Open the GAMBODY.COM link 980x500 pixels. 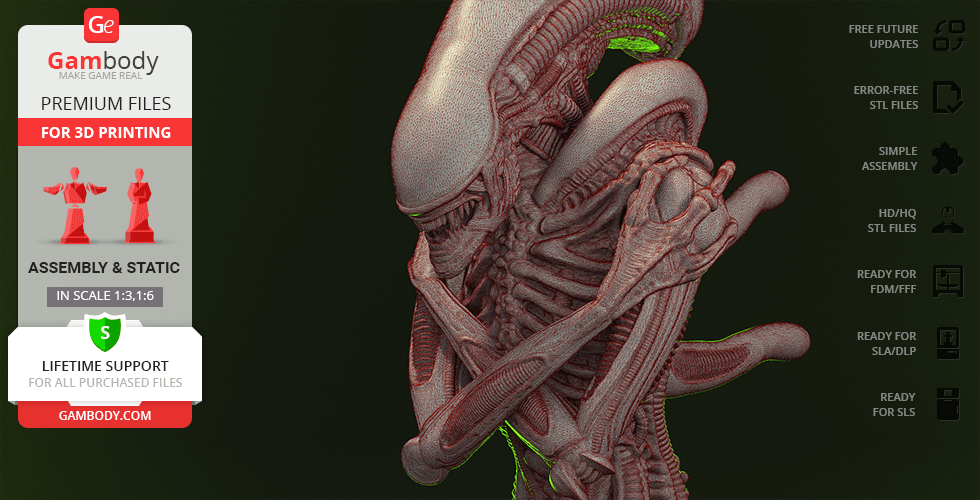(x=104, y=415)
